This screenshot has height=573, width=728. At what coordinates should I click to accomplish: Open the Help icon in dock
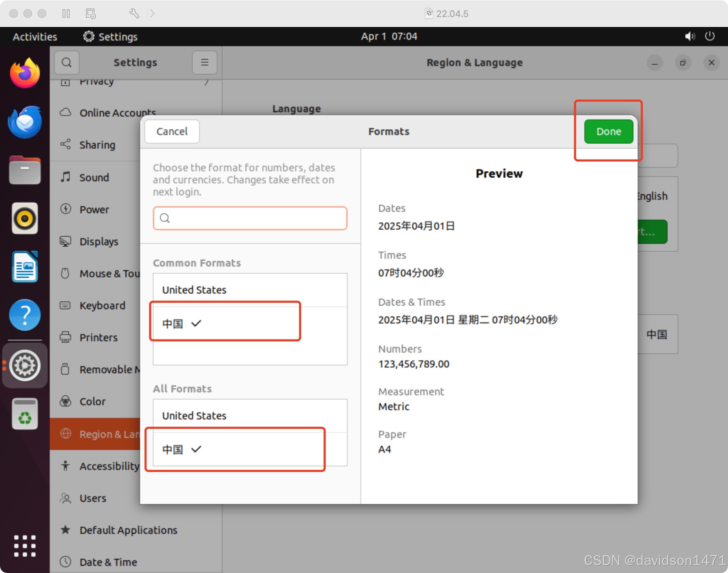(25, 315)
